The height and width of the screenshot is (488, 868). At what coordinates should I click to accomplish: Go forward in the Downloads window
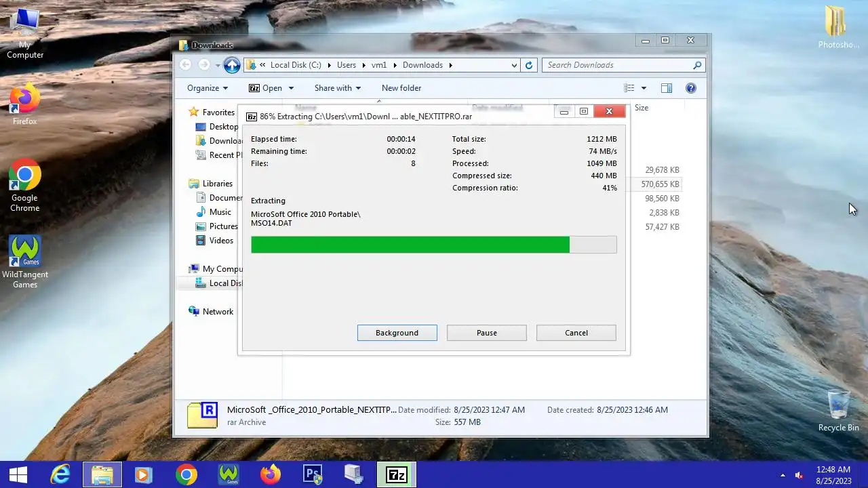pyautogui.click(x=204, y=65)
